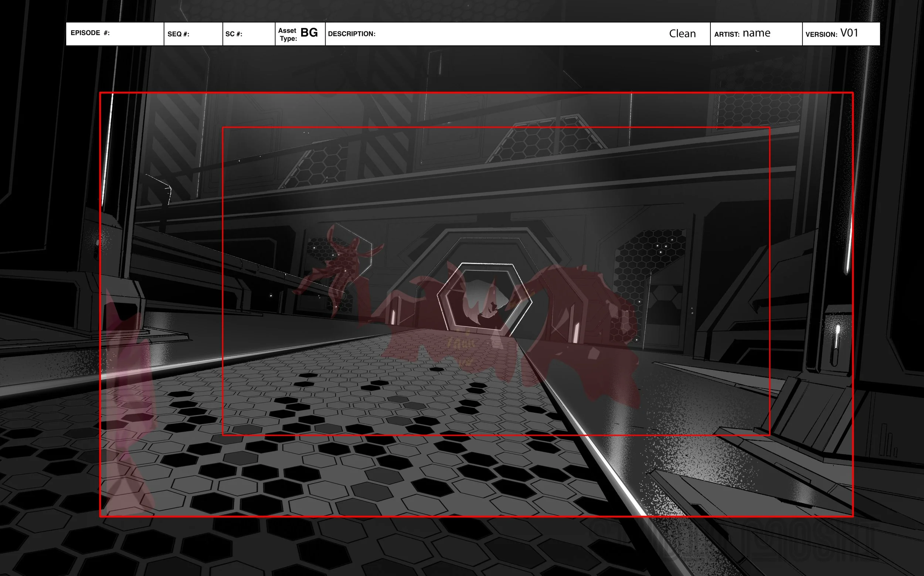Click the outer red frame's top edge
This screenshot has height=576, width=924.
pos(476,93)
